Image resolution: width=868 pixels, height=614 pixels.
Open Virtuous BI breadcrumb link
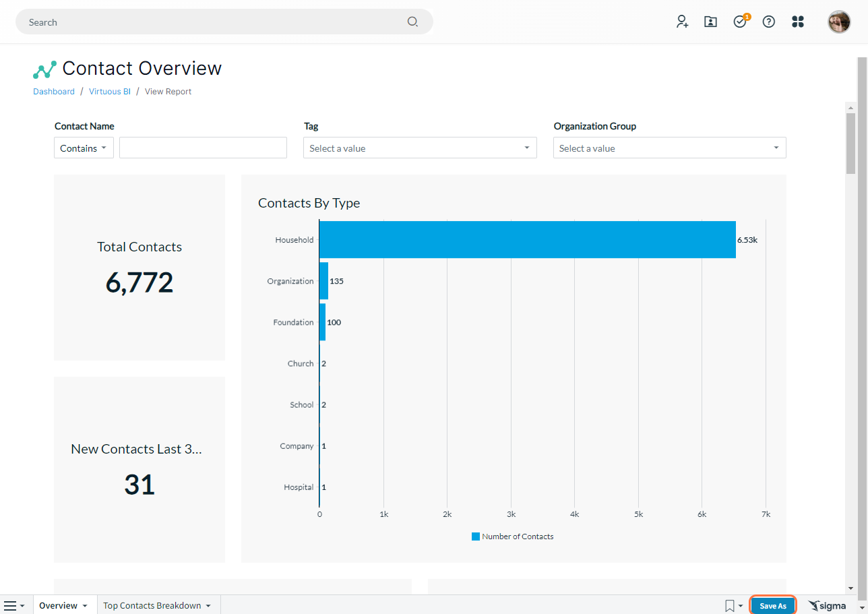110,92
